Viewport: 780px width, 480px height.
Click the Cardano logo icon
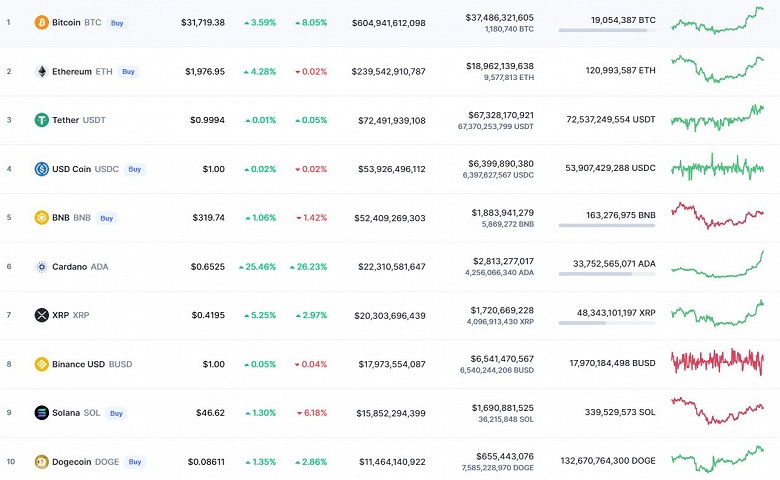tap(41, 266)
